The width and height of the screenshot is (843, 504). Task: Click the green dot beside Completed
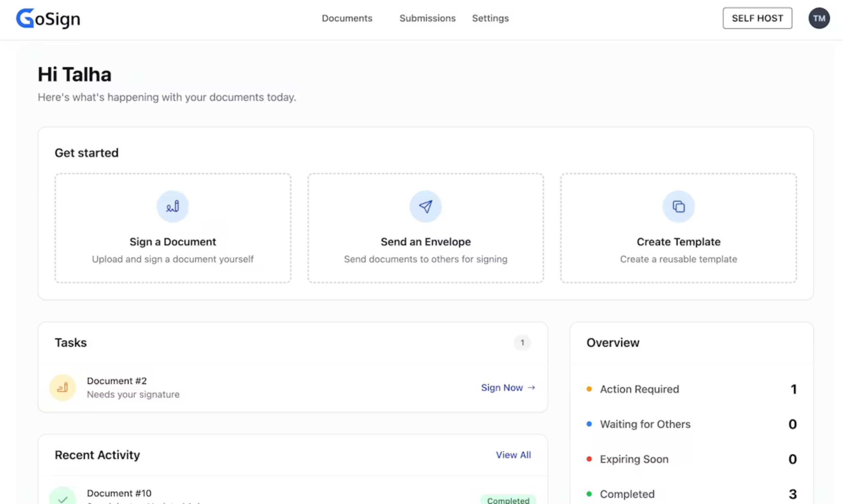click(589, 494)
